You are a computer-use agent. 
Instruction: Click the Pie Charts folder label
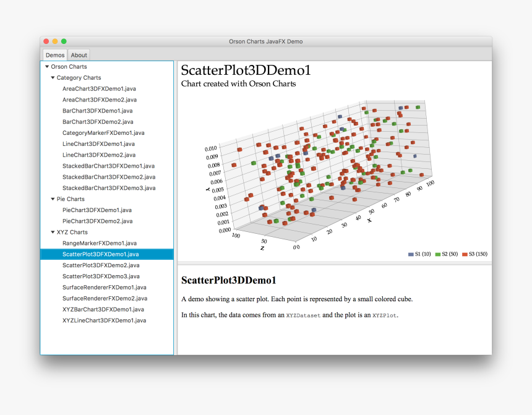pyautogui.click(x=71, y=199)
